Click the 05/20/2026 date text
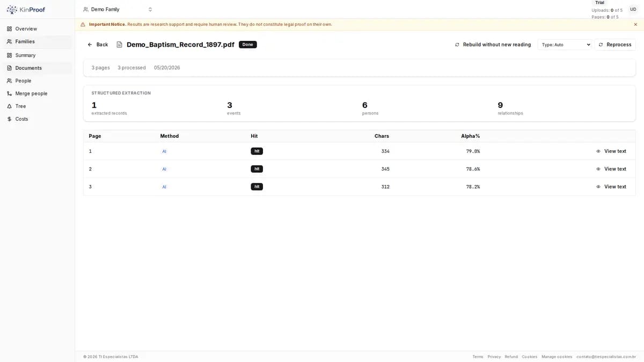 pos(167,68)
